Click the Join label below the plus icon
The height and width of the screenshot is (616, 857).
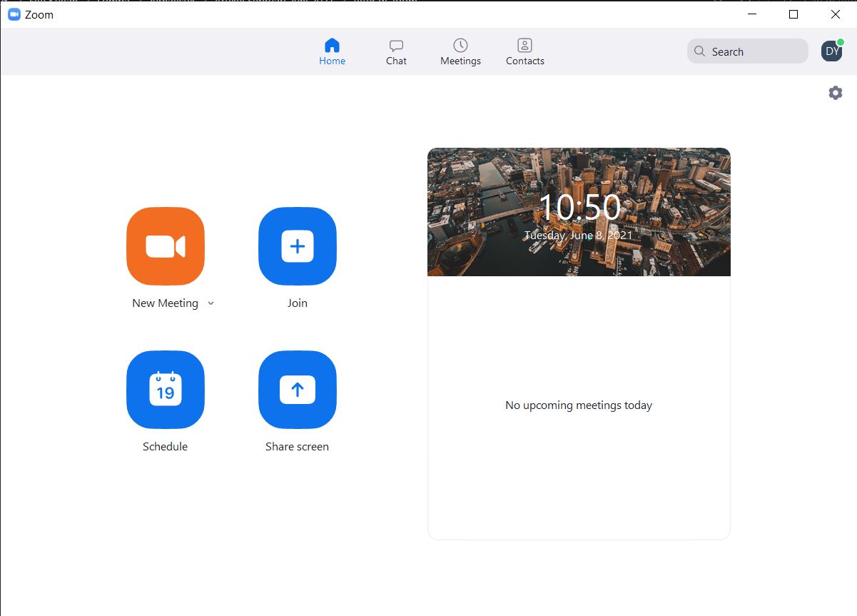click(297, 303)
